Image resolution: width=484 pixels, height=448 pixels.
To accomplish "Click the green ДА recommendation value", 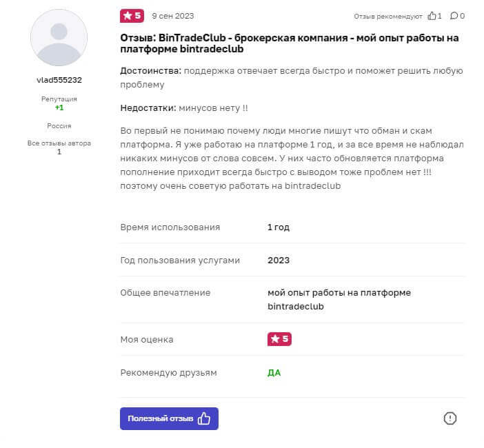I will tap(274, 373).
